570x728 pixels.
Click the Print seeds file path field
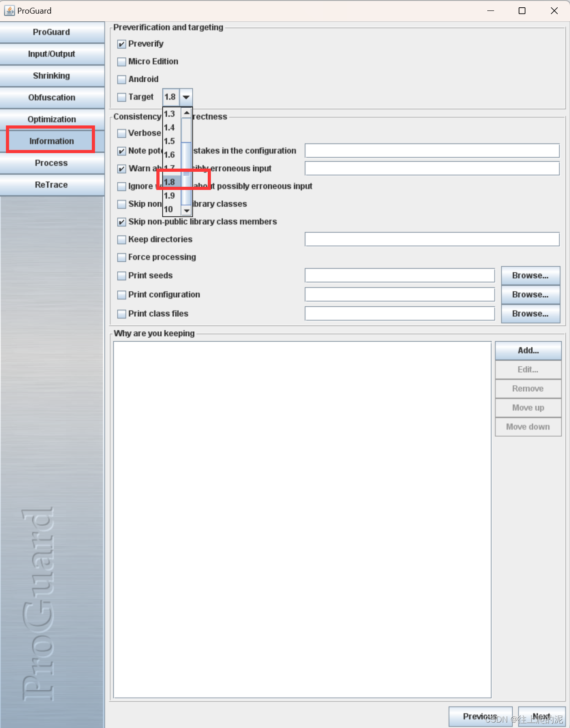pyautogui.click(x=400, y=276)
